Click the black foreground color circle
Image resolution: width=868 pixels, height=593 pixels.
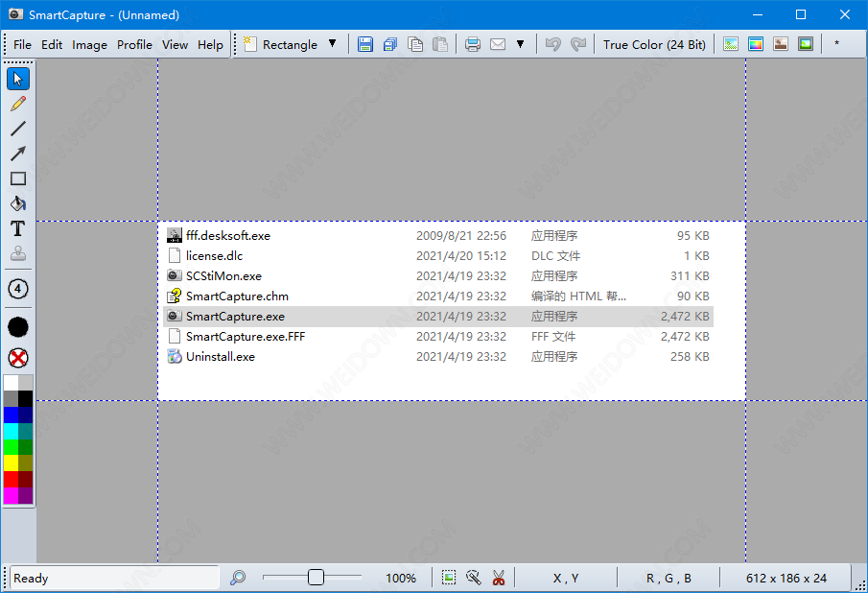18,327
